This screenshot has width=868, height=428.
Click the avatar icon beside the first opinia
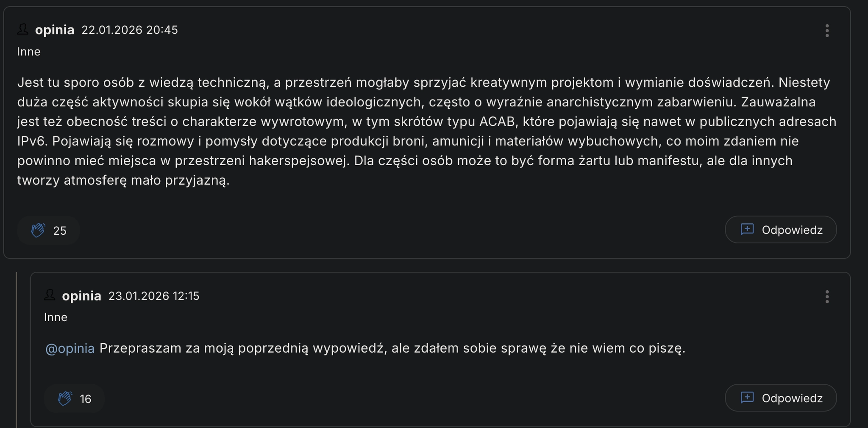pyautogui.click(x=23, y=29)
